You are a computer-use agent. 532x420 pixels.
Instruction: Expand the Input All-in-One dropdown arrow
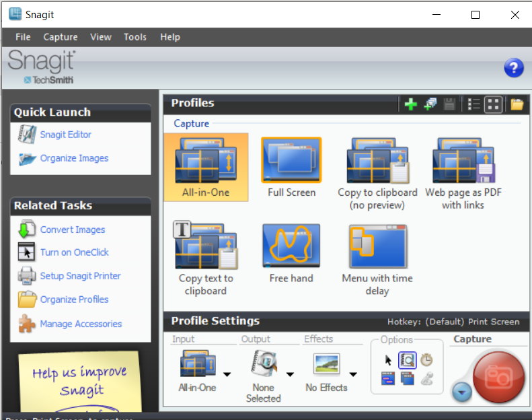(227, 374)
